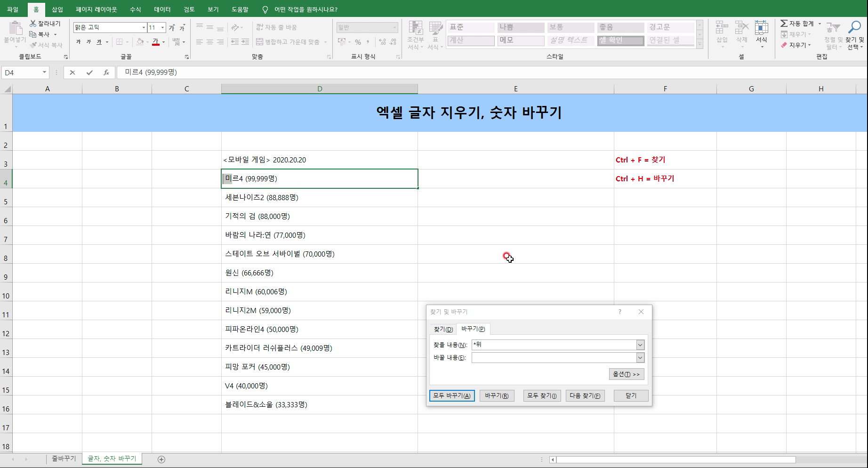Switch to the 줄바꾸기 sheet tab
The height and width of the screenshot is (468, 868).
pyautogui.click(x=64, y=459)
